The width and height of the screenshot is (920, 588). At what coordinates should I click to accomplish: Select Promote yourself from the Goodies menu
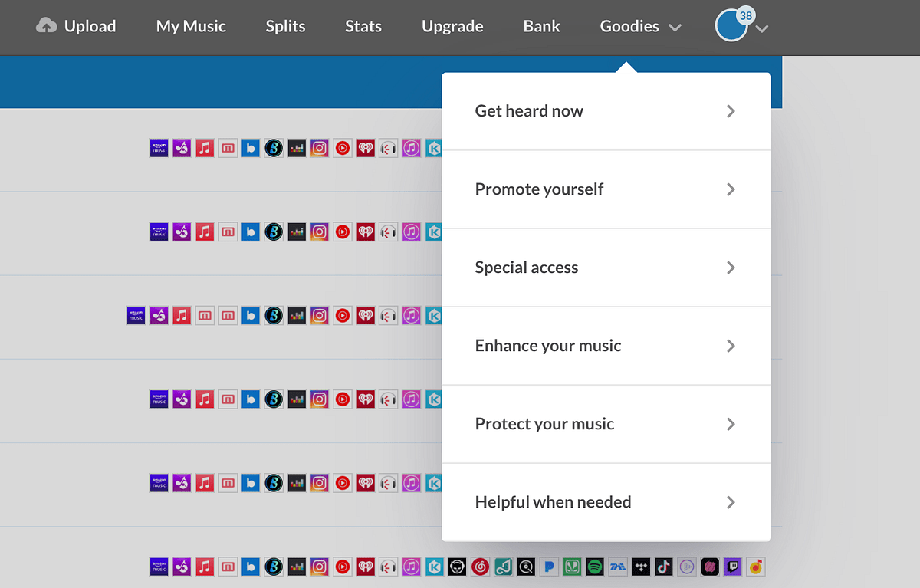pos(540,189)
